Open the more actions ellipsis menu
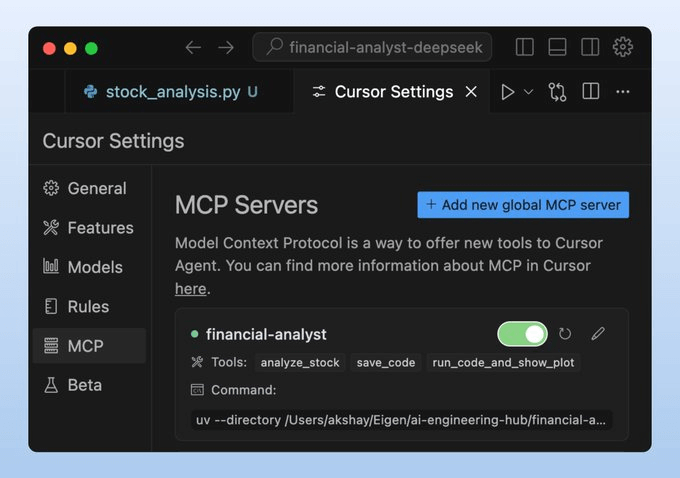The height and width of the screenshot is (478, 680). pyautogui.click(x=623, y=92)
